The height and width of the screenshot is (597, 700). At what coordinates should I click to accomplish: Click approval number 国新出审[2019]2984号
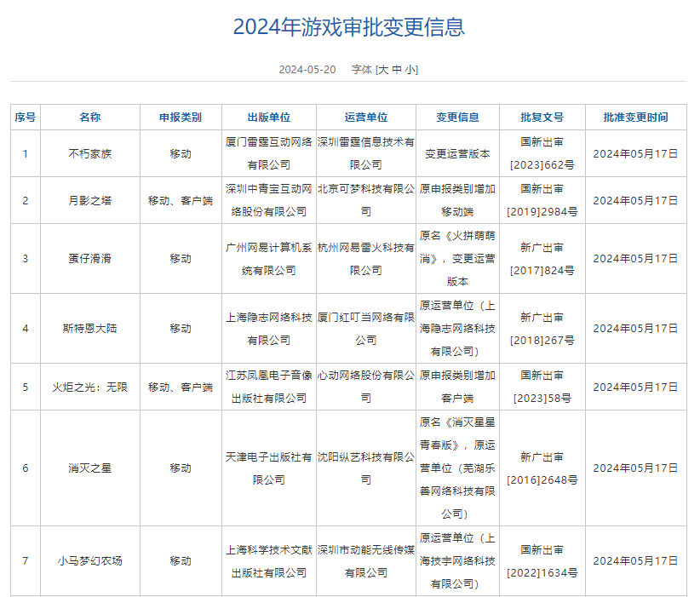tap(542, 200)
